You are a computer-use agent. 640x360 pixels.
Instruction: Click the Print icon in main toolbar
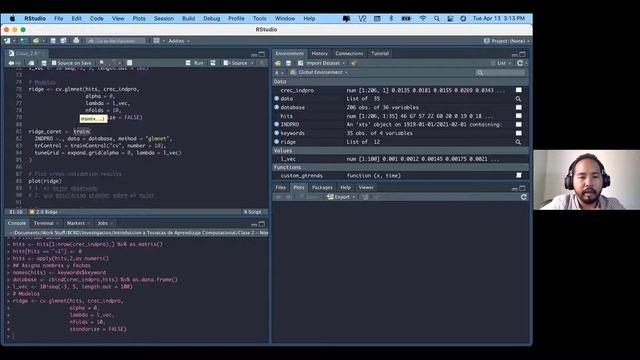[76, 41]
